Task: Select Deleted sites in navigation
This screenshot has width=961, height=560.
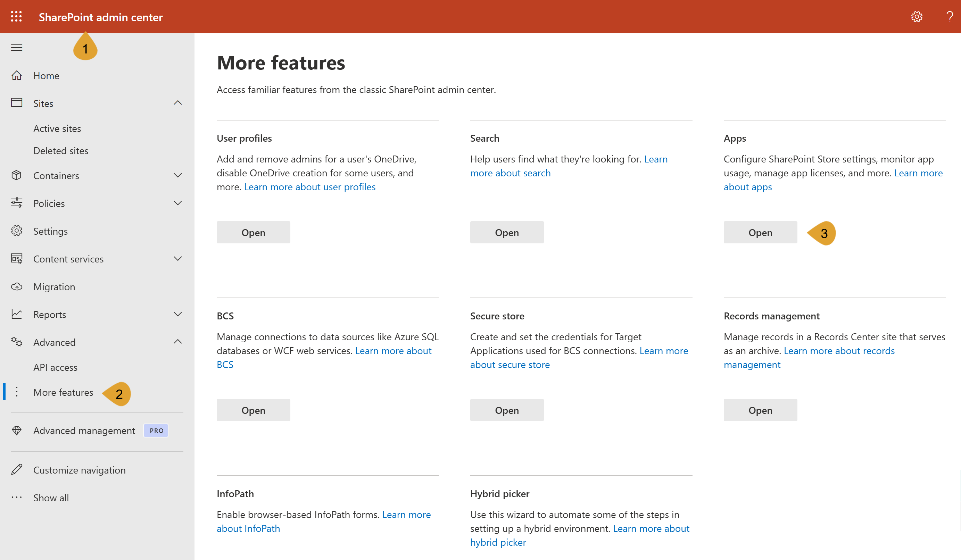Action: click(x=61, y=151)
